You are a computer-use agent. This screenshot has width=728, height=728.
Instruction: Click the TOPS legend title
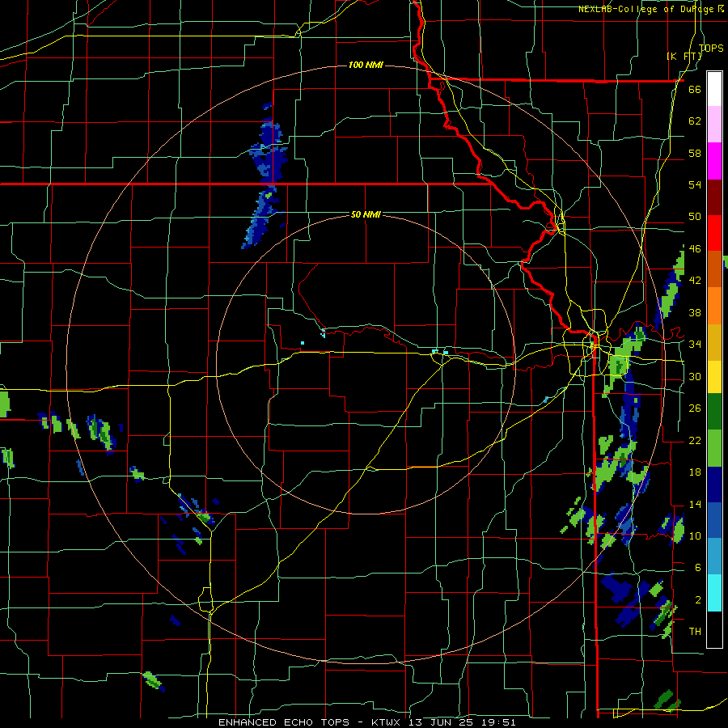pyautogui.click(x=711, y=48)
